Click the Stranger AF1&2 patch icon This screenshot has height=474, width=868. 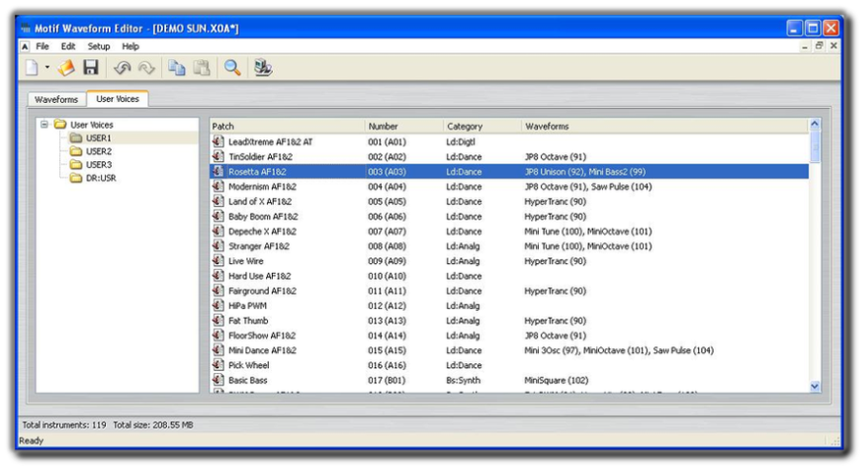218,245
